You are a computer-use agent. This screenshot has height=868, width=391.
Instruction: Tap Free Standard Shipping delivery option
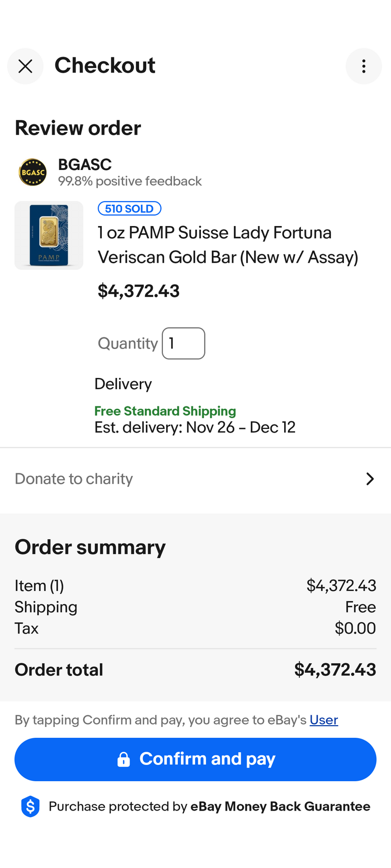[165, 411]
